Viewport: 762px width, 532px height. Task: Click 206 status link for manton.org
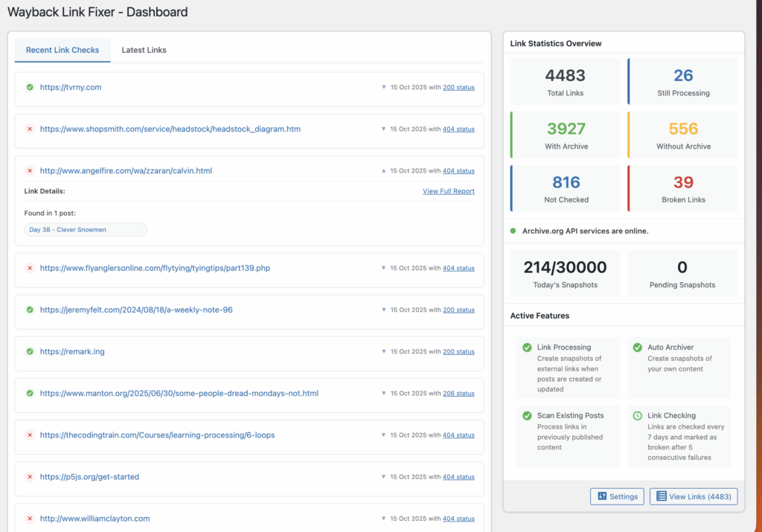coord(458,394)
